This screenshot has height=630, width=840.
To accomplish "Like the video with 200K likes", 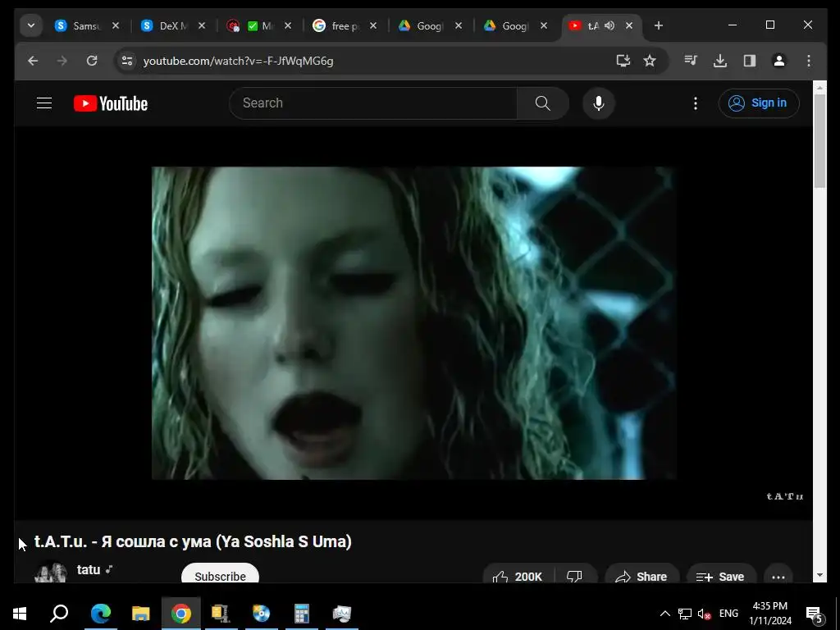I will pos(518,575).
